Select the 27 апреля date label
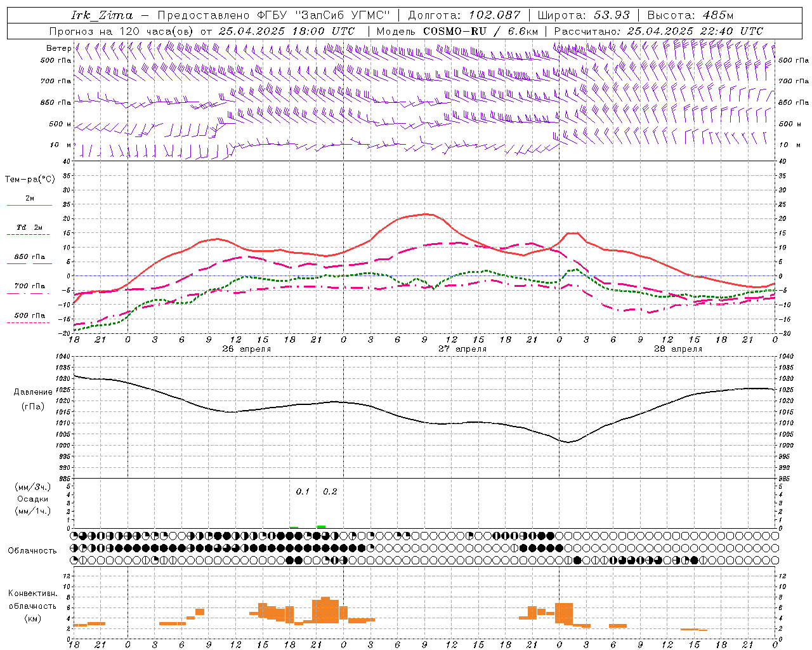The image size is (812, 650). 462,349
